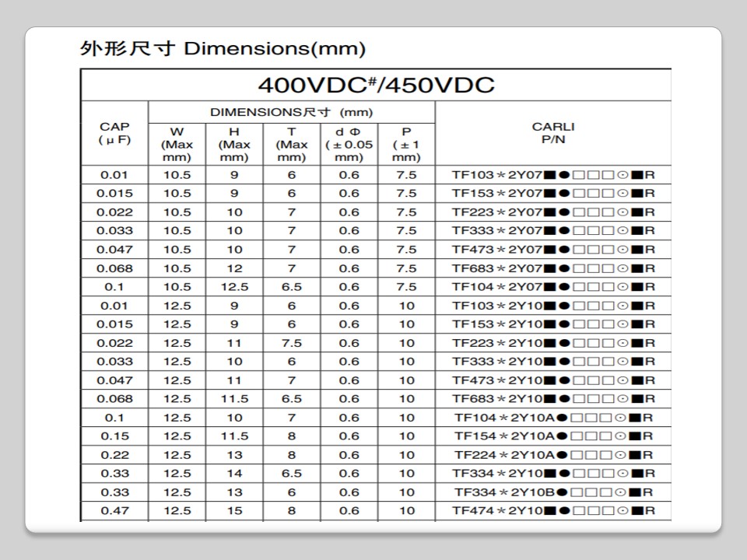
Task: Click the 'H (Max mm)' column header
Action: (234, 144)
